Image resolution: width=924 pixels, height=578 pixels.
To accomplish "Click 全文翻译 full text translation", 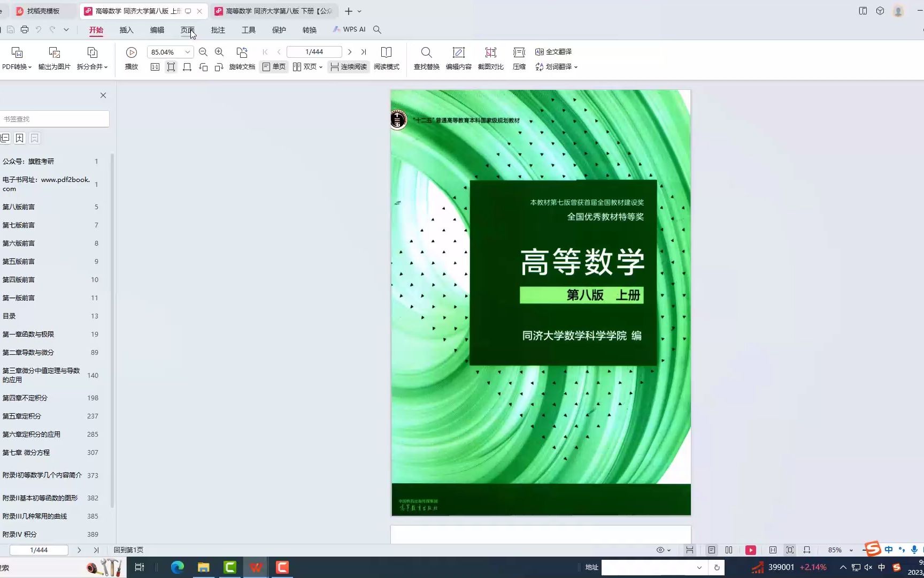I will tap(553, 52).
